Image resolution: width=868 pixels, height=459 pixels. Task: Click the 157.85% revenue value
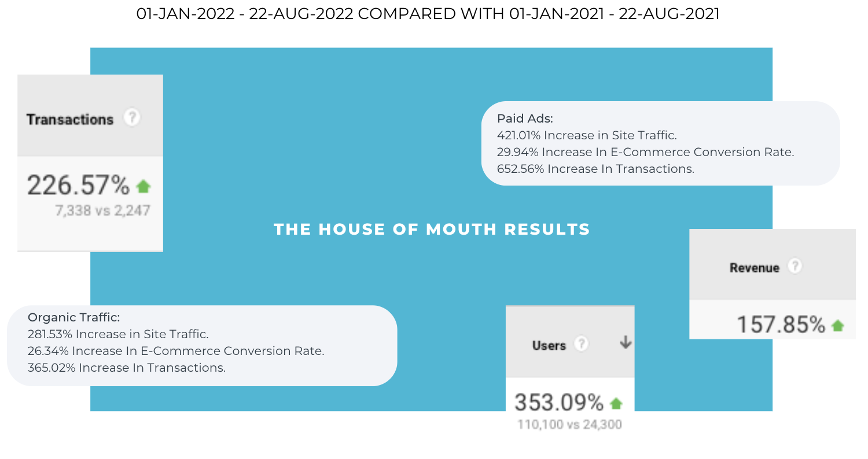coord(781,325)
